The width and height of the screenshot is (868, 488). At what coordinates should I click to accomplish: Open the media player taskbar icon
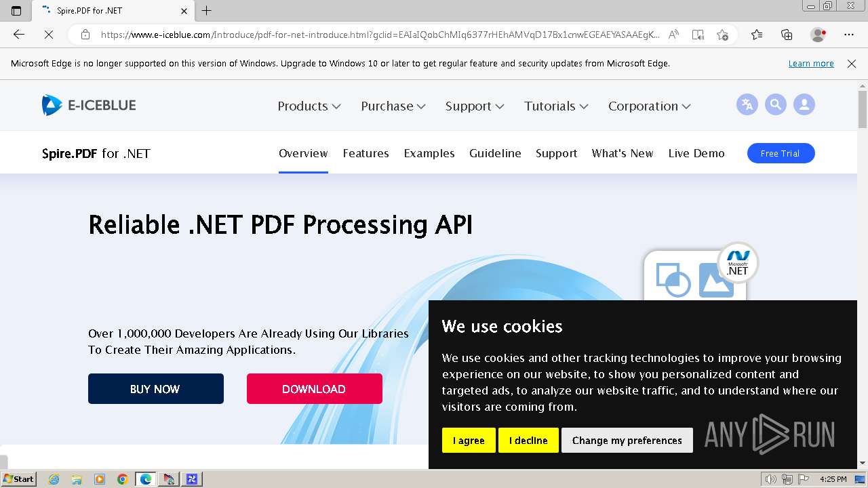pyautogui.click(x=100, y=479)
